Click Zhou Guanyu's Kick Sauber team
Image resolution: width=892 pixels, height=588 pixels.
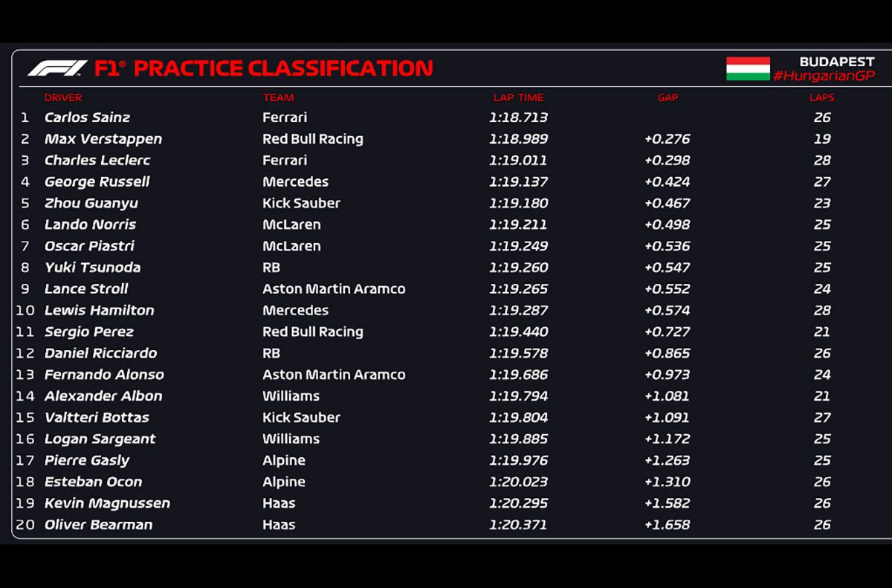tap(301, 203)
